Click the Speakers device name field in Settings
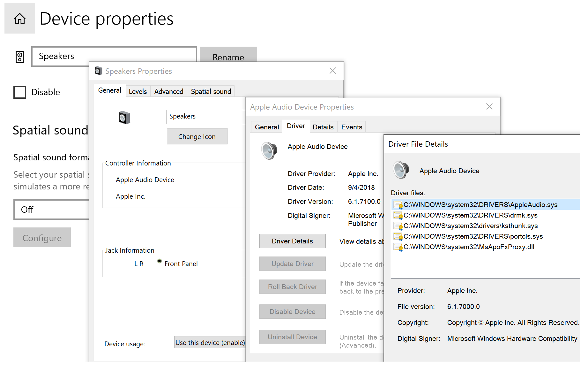The image size is (588, 368). [x=114, y=57]
